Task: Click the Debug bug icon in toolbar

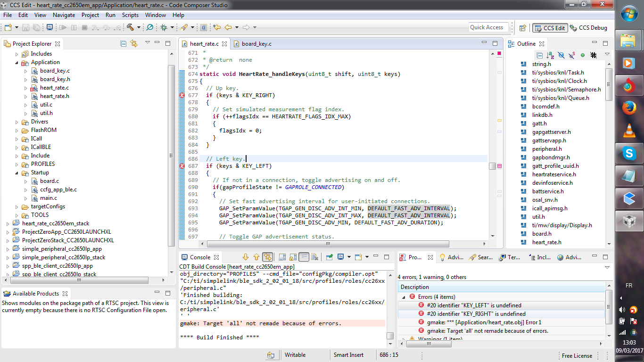Action: 164,28
